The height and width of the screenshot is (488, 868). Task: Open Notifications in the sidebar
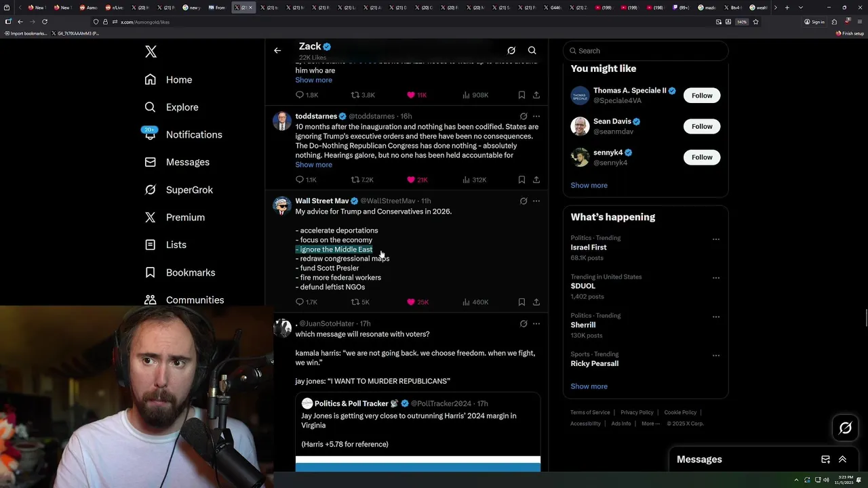183,134
